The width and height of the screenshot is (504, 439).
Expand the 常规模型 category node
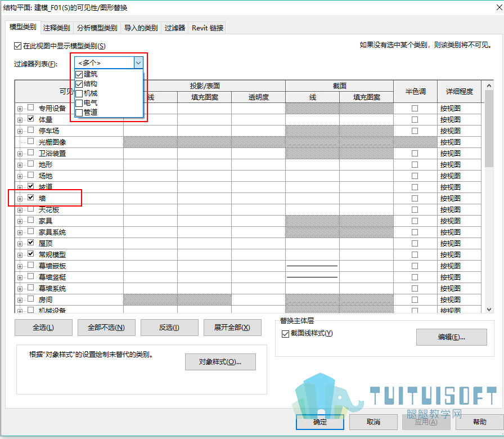(20, 255)
